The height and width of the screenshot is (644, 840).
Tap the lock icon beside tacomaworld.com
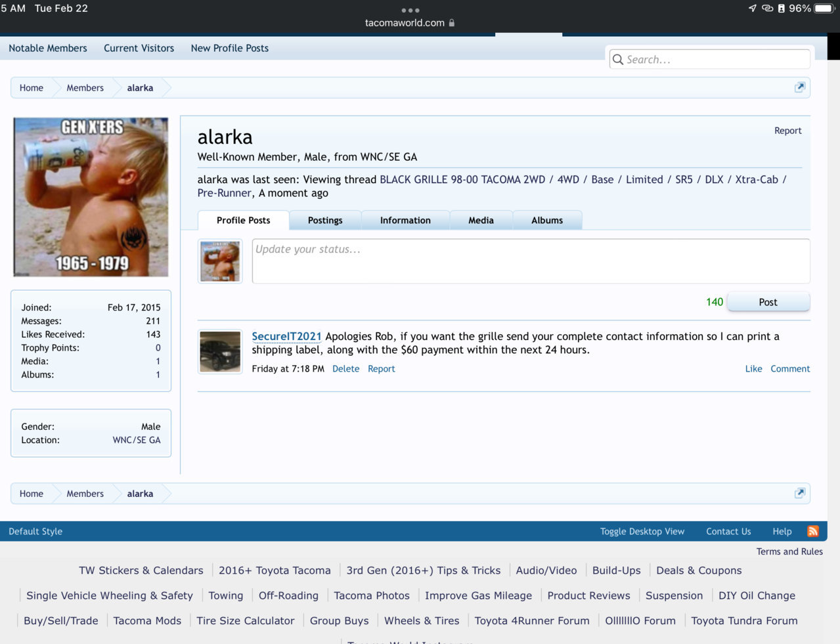click(452, 22)
